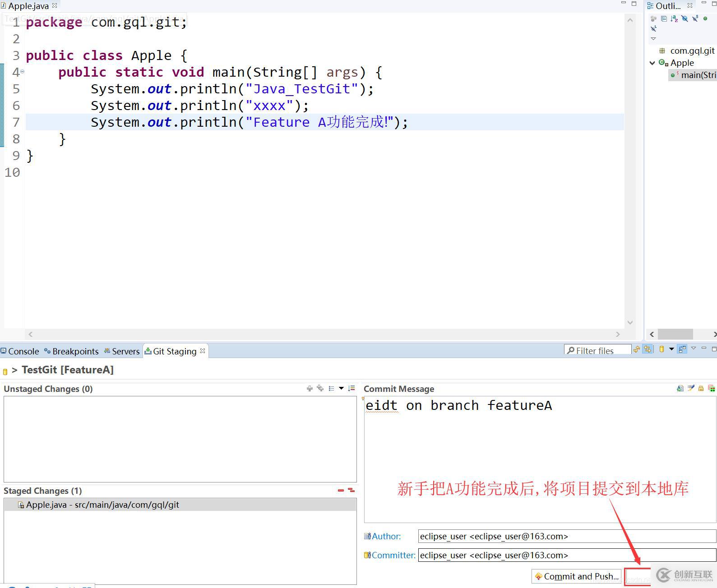Click the greyed Add all files to index icon
Viewport: 717px width, 588px height.
pyautogui.click(x=320, y=388)
